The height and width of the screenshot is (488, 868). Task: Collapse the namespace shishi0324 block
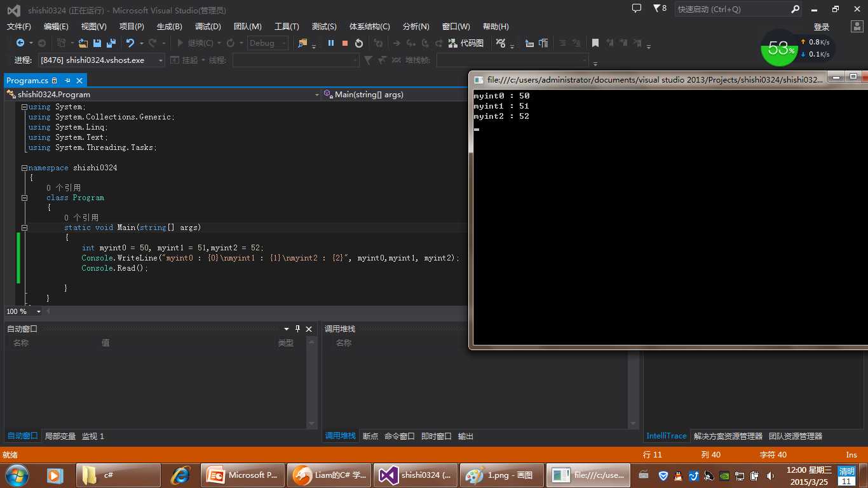point(24,168)
